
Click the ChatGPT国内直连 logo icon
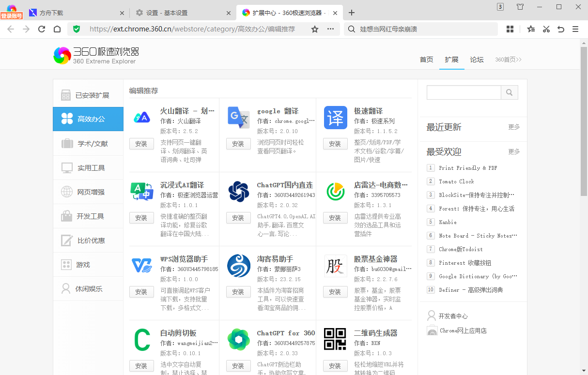pyautogui.click(x=238, y=191)
